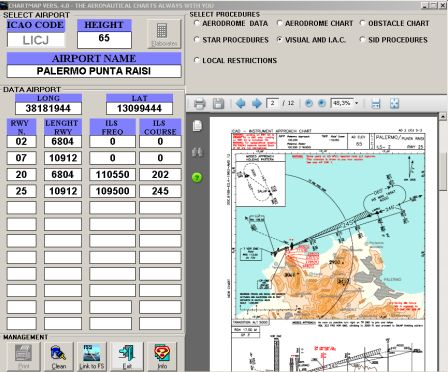Go to previous page with left arrow
The width and height of the screenshot is (448, 372).
click(240, 104)
